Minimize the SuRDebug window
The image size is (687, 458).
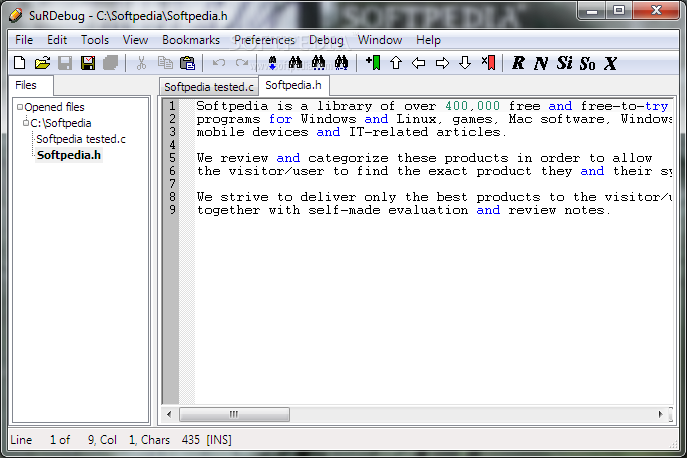coord(592,11)
